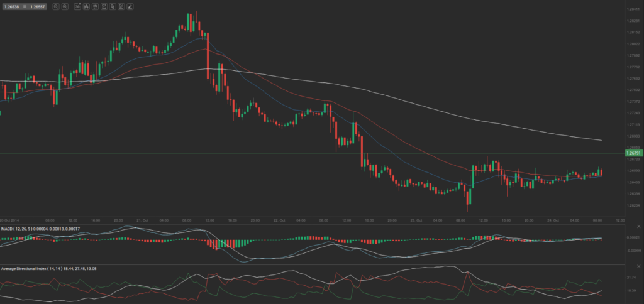
Task: Click the attach/templates icon in toolbar
Action: pyautogui.click(x=113, y=6)
